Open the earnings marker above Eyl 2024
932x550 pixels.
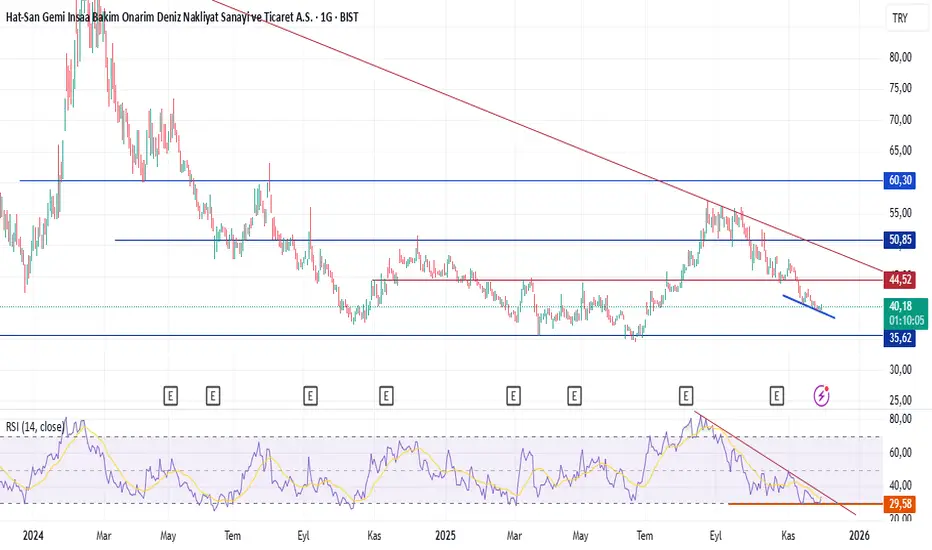[310, 395]
